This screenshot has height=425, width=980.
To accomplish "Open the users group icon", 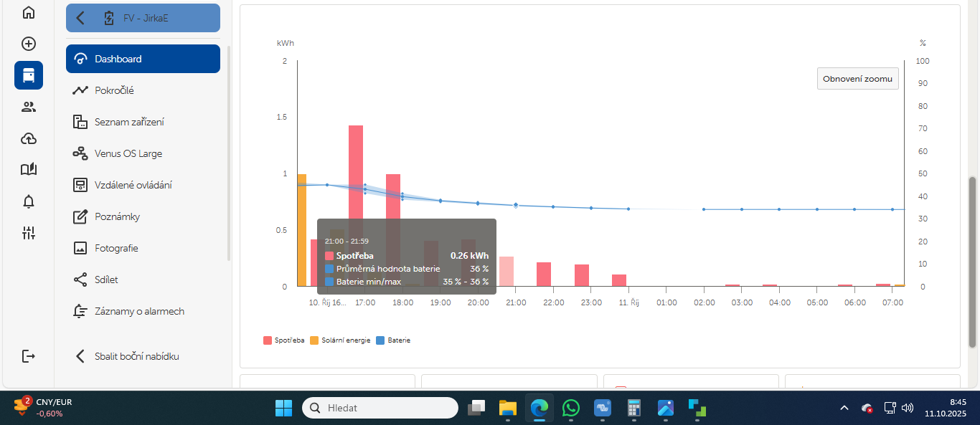I will 28,107.
